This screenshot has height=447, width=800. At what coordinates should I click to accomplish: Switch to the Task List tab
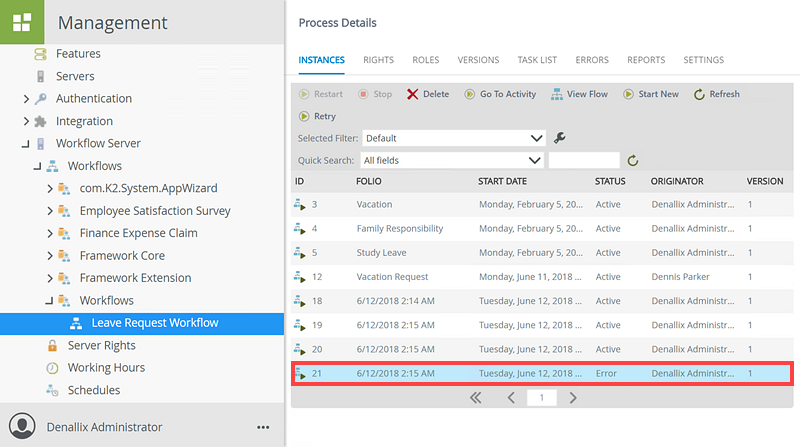537,60
